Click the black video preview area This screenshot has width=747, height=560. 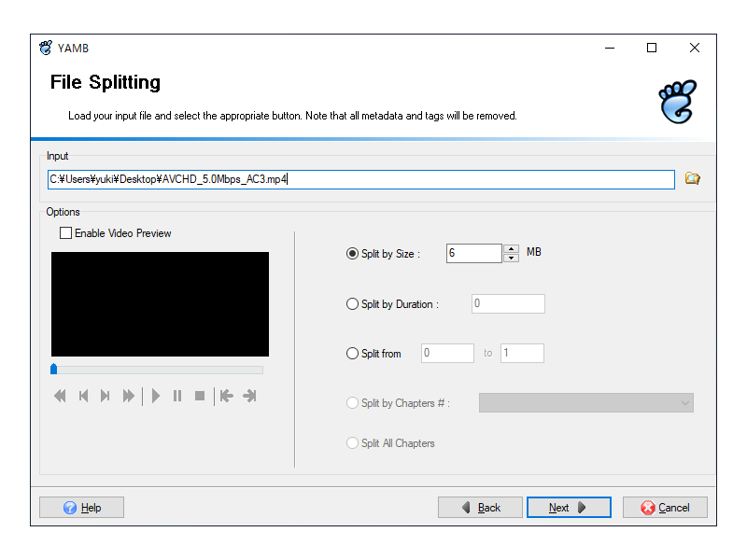click(160, 304)
